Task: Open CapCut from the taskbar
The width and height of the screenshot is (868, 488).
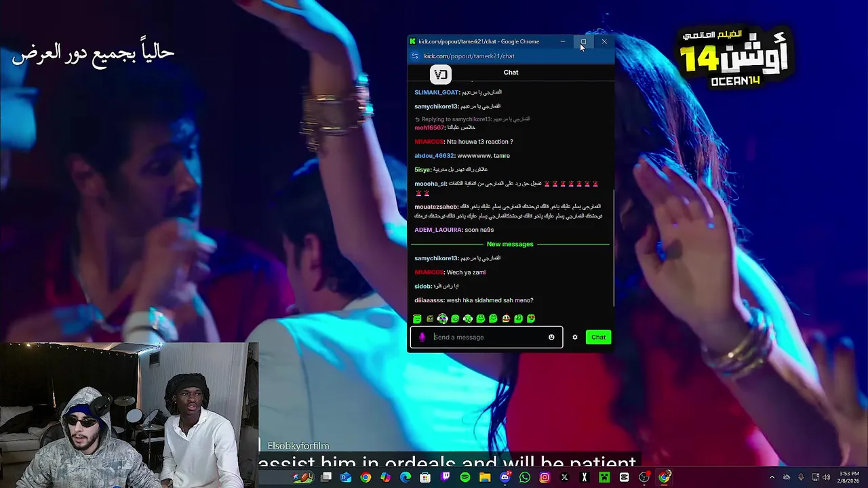Action: 624,478
